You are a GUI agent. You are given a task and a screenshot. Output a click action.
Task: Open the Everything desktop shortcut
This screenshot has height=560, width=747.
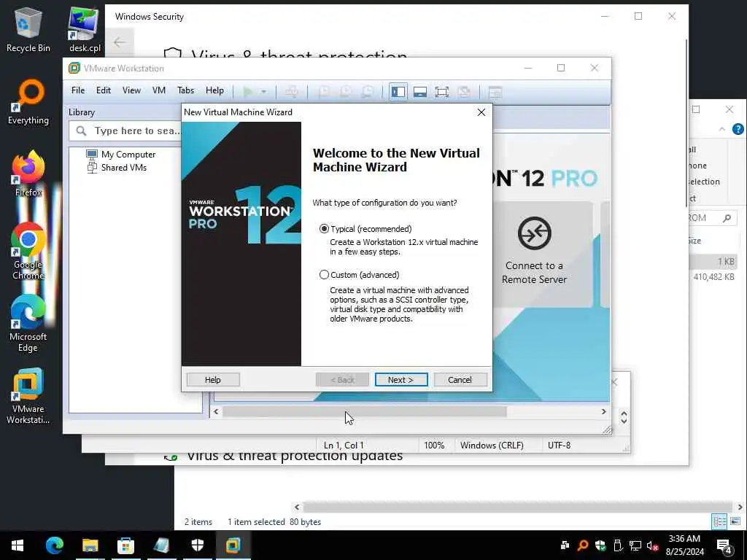28,102
